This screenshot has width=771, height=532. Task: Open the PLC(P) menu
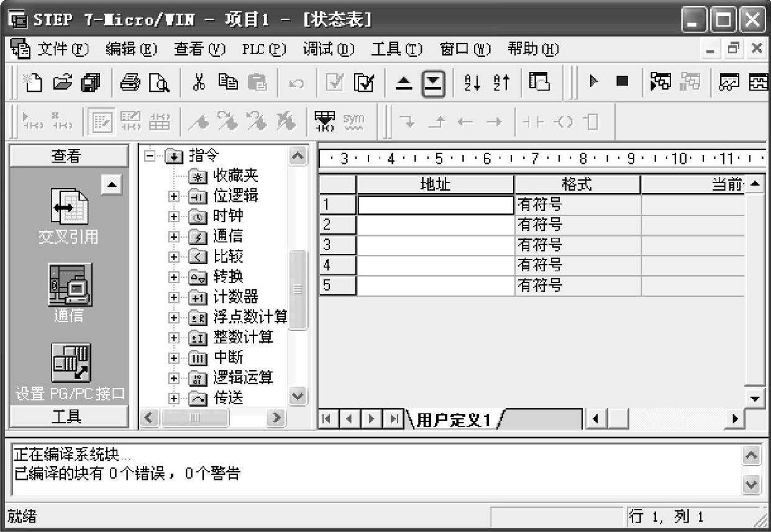click(264, 49)
